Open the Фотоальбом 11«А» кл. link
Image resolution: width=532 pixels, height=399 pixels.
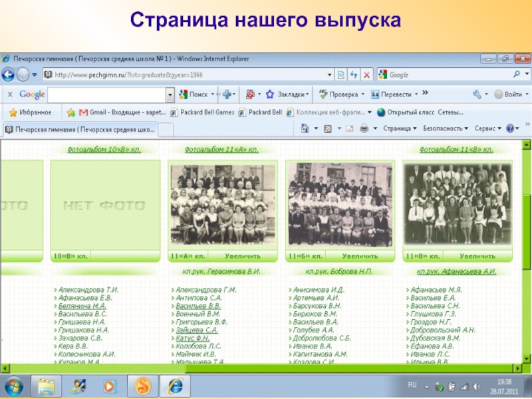coord(221,150)
